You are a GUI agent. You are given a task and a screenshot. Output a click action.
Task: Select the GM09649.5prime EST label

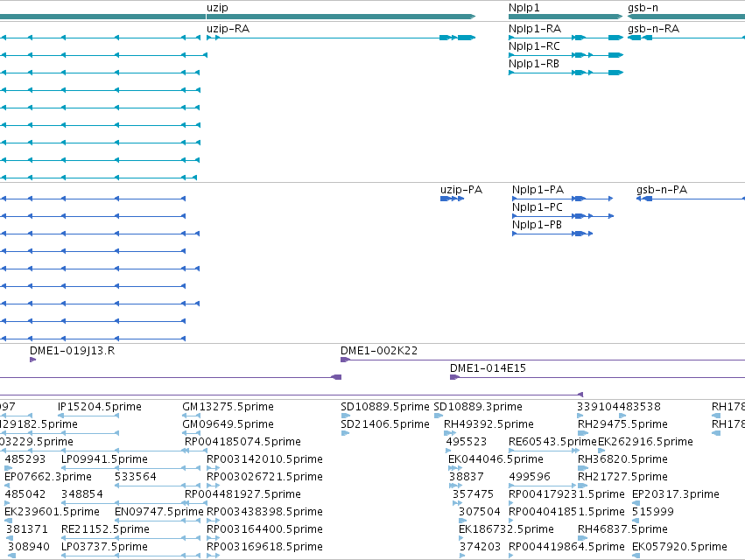pyautogui.click(x=228, y=424)
